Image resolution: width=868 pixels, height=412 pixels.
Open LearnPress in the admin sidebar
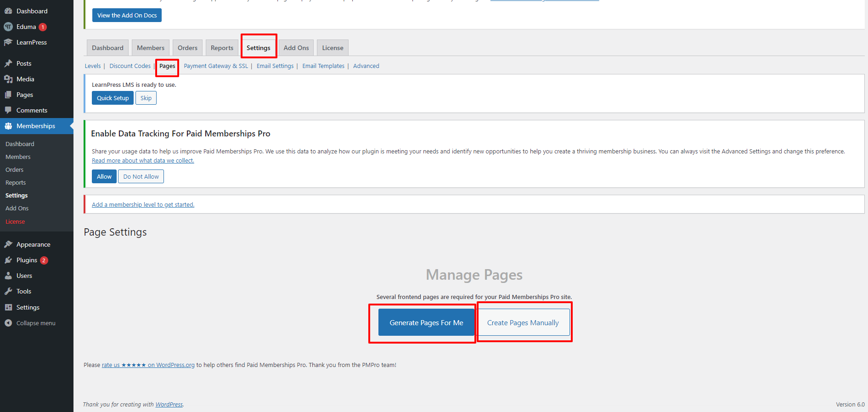37,42
